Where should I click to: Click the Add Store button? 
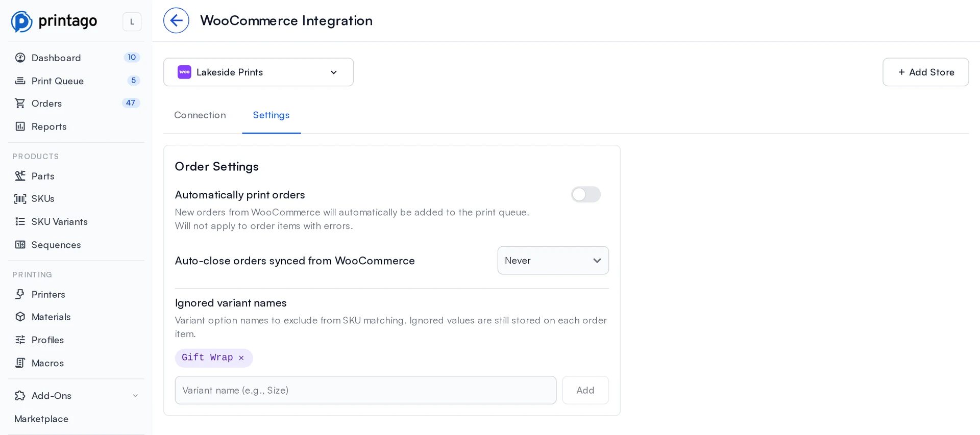pos(926,72)
